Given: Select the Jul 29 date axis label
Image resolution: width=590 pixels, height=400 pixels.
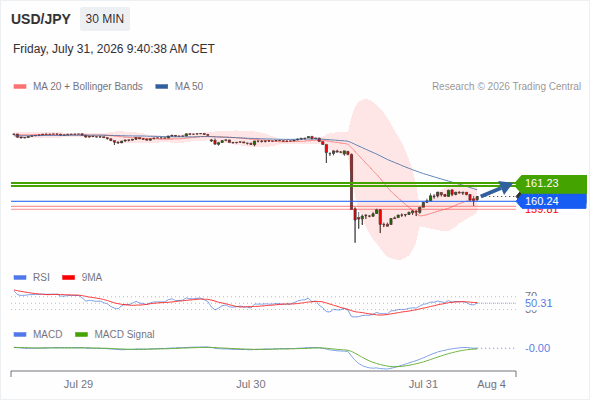Looking at the screenshot, I should (78, 384).
